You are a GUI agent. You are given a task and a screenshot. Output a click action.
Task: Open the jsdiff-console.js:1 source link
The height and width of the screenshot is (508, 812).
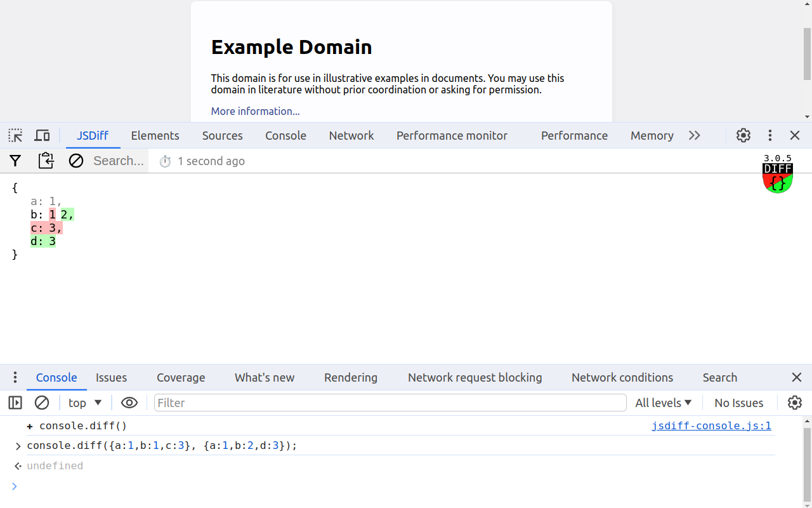pyautogui.click(x=712, y=425)
